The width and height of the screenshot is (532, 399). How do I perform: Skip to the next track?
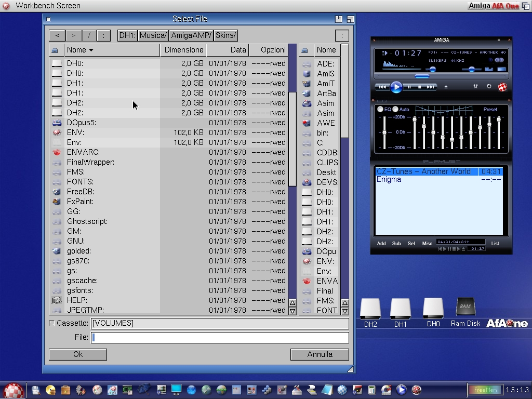tap(431, 87)
